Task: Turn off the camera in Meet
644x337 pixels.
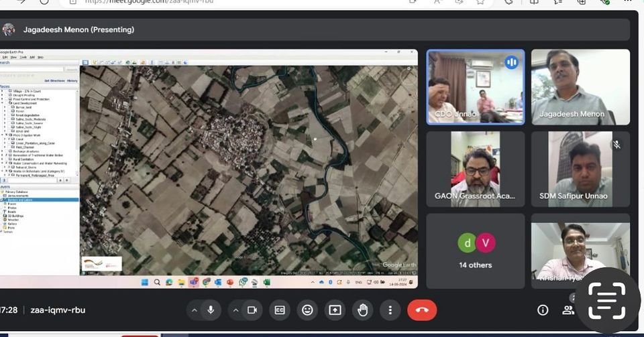Action: coord(252,310)
